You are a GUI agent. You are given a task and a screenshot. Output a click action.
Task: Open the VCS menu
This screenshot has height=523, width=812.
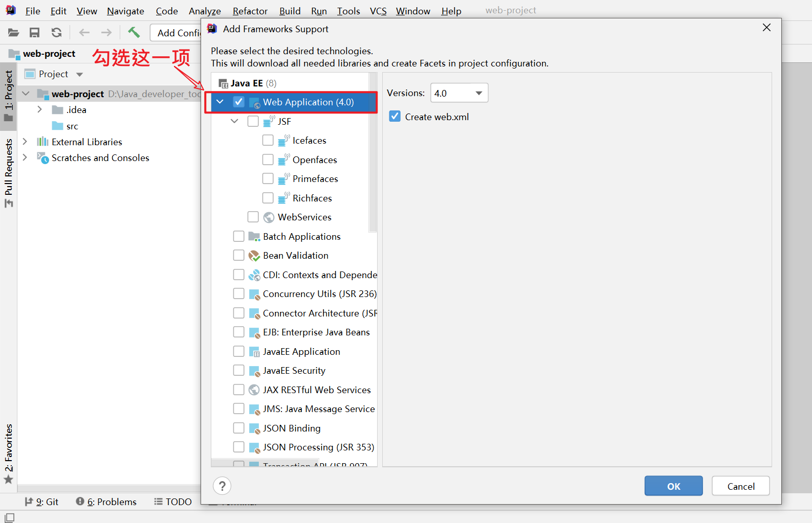(378, 11)
